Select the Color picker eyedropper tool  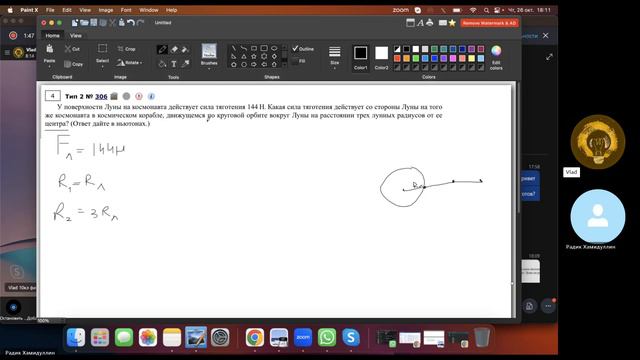pos(185,63)
